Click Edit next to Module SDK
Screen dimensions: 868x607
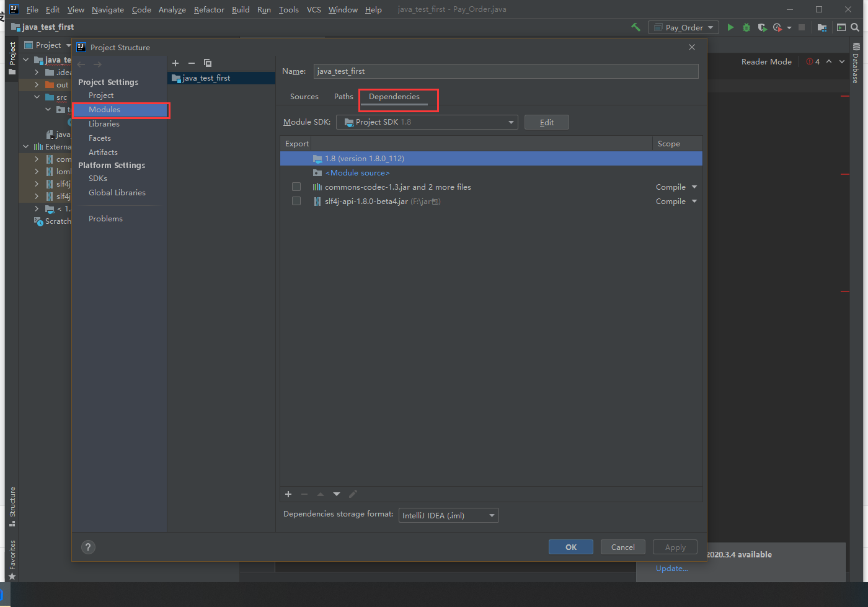(547, 122)
